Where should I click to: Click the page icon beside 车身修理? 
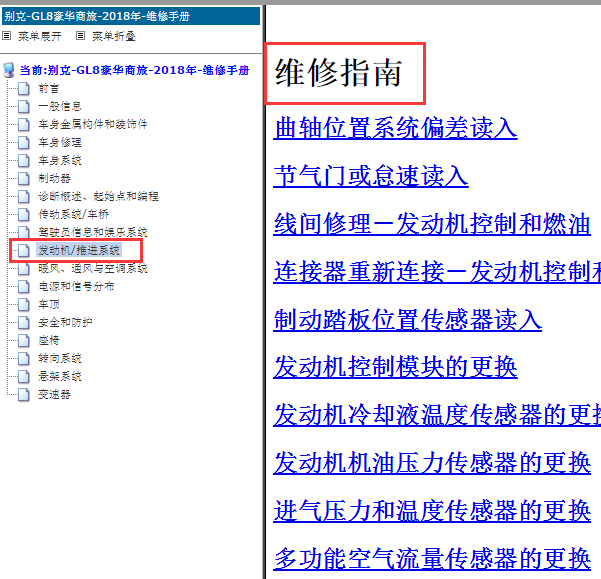click(x=24, y=143)
